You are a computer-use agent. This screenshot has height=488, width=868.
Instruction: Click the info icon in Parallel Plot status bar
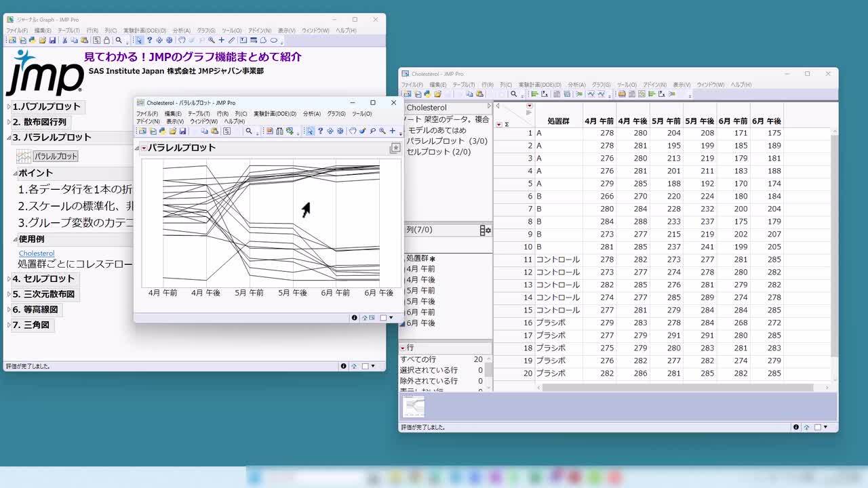[354, 317]
